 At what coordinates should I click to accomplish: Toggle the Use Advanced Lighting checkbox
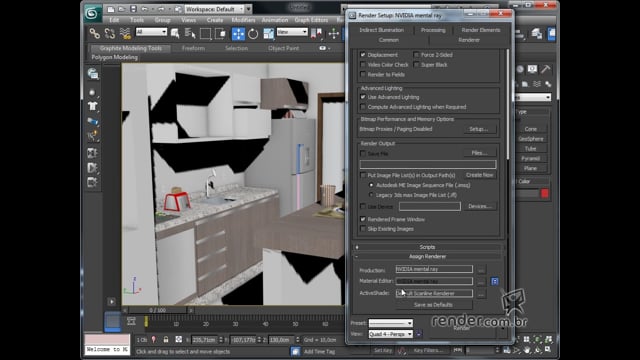362,97
